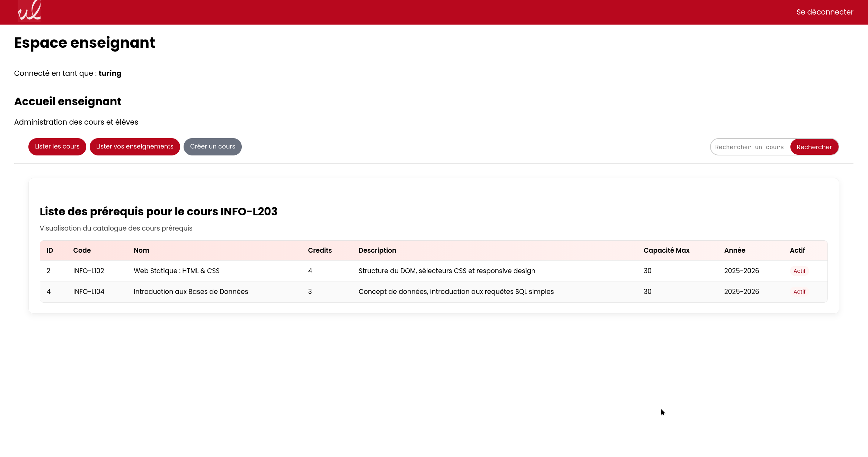Click the red Rechercher button
The width and height of the screenshot is (868, 457).
[814, 147]
